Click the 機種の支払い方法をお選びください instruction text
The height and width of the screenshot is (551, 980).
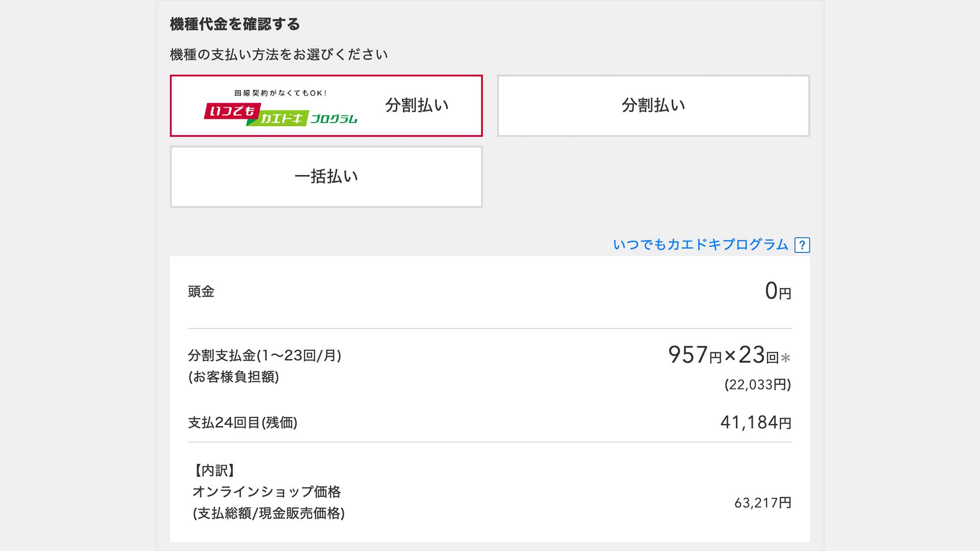pyautogui.click(x=279, y=55)
